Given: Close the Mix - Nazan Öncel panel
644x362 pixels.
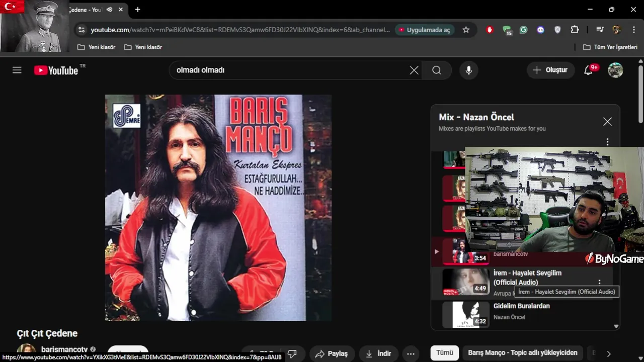Looking at the screenshot, I should tap(607, 122).
